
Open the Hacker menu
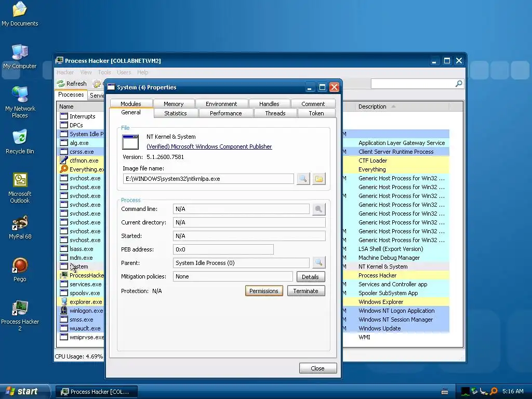(65, 72)
